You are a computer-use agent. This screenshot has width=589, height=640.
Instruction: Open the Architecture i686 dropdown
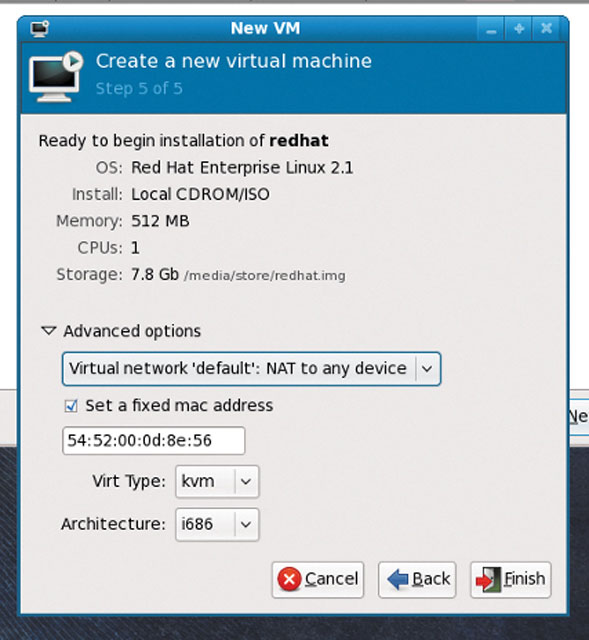point(217,524)
